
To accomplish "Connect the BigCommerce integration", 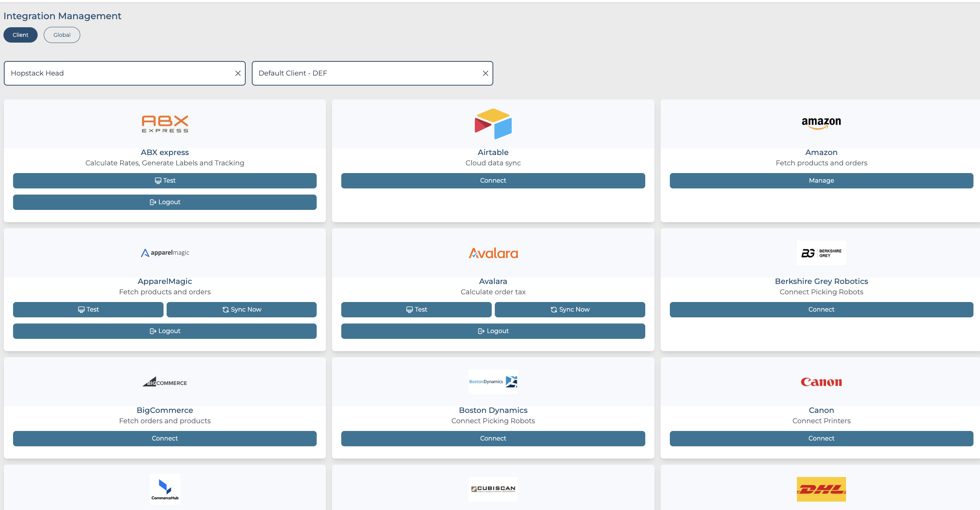I will pos(165,439).
